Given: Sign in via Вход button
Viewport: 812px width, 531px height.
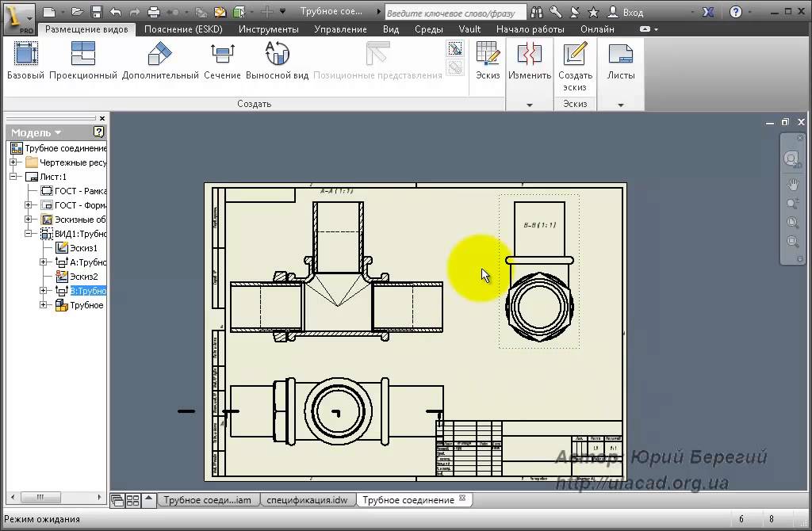Looking at the screenshot, I should [626, 12].
